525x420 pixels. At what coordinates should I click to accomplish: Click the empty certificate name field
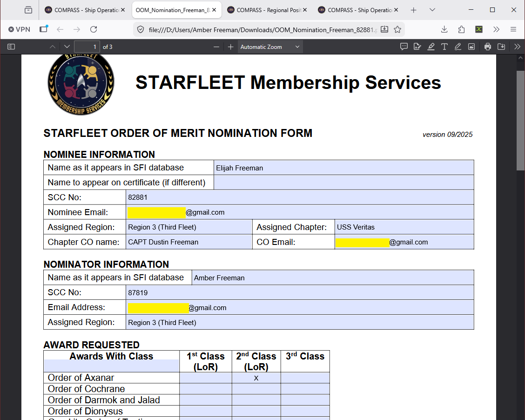click(344, 183)
